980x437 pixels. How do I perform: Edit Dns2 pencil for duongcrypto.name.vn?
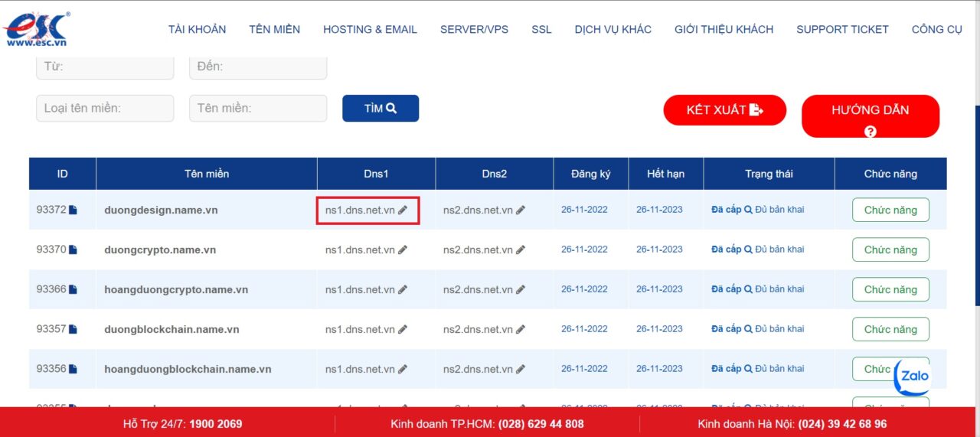pyautogui.click(x=521, y=250)
